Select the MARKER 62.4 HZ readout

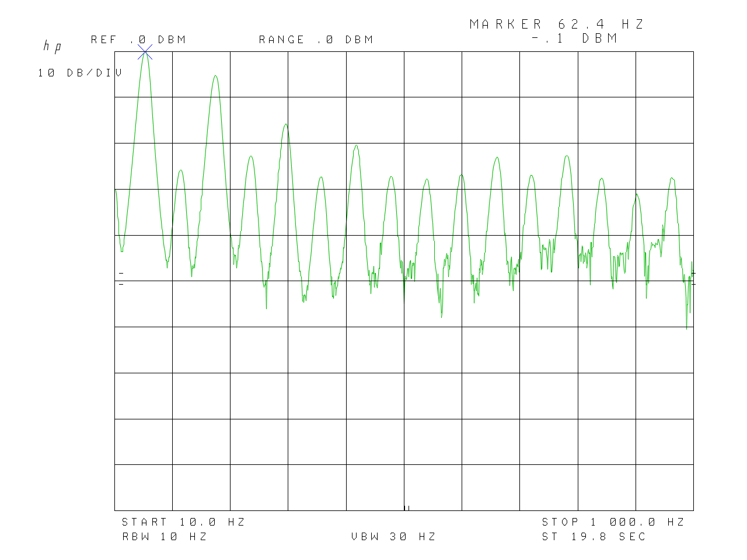click(x=557, y=24)
